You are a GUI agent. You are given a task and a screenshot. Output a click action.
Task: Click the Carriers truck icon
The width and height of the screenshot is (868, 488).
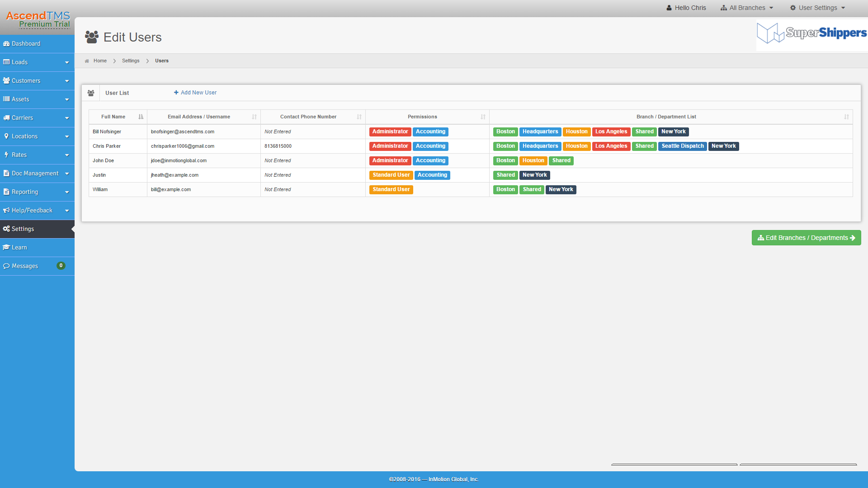click(6, 118)
